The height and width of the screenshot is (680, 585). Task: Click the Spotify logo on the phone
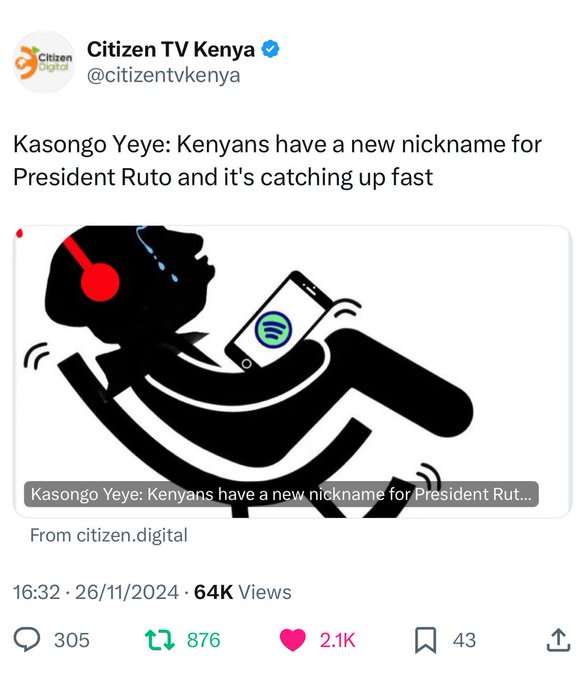click(x=273, y=330)
